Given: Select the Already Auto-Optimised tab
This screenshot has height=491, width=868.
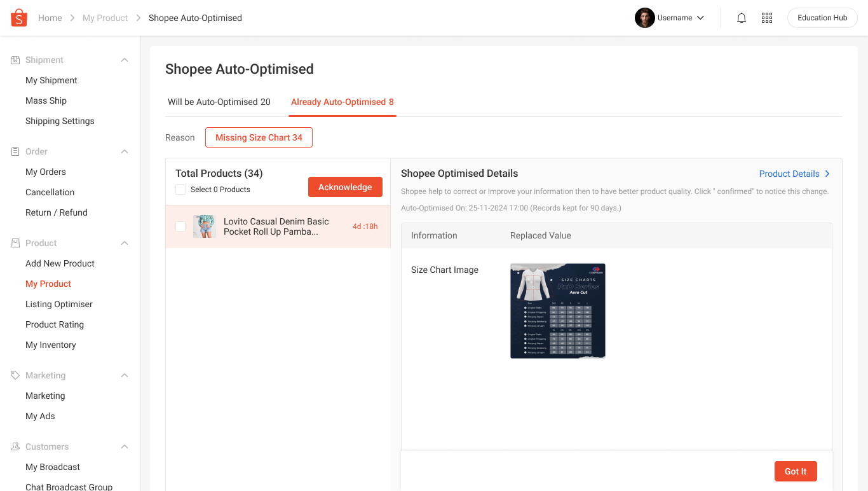Looking at the screenshot, I should (x=342, y=102).
